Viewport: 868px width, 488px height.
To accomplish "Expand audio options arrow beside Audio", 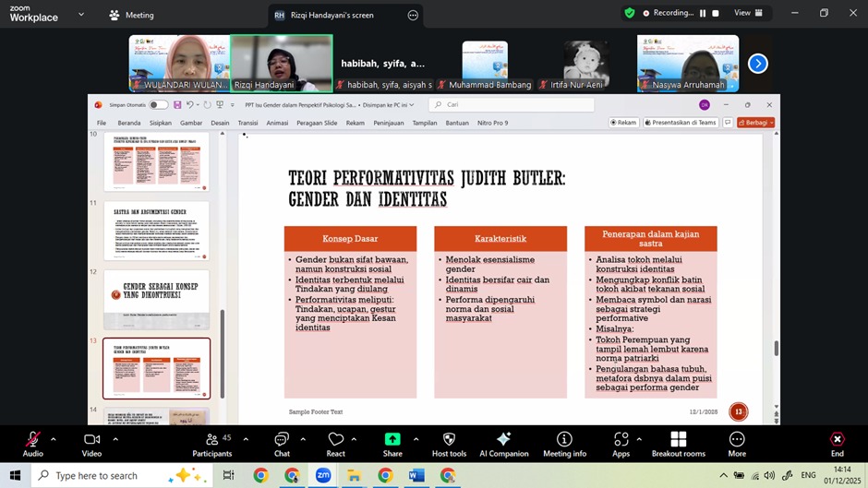I will click(x=54, y=439).
